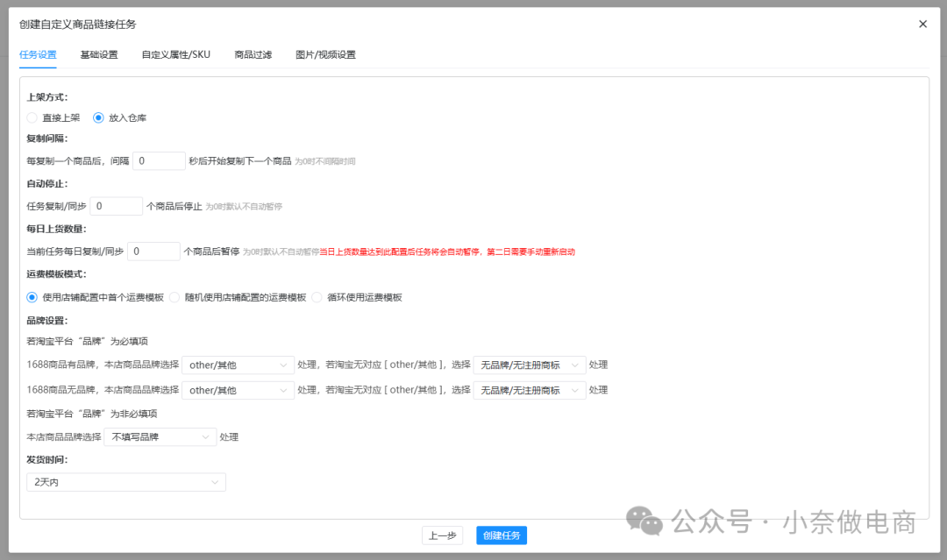Close the 创建自定义商品链接任务 dialog

click(922, 25)
